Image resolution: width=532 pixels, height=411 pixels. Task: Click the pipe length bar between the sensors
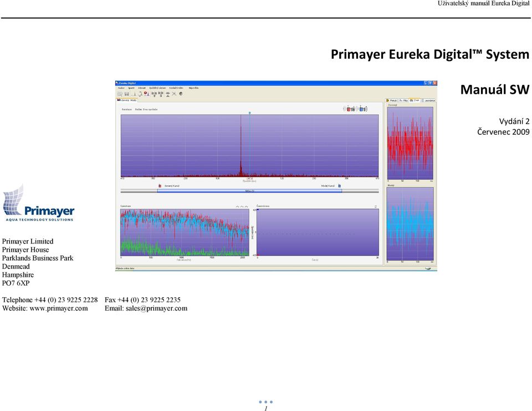pos(249,191)
